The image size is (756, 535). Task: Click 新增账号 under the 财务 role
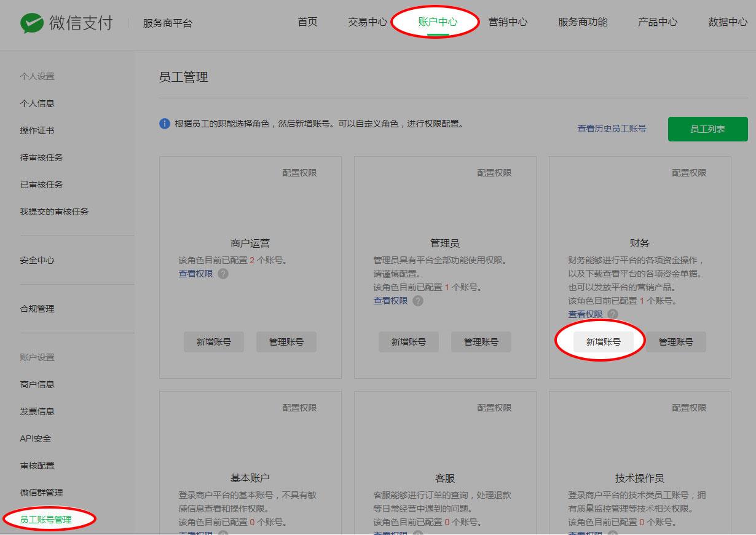pyautogui.click(x=603, y=342)
